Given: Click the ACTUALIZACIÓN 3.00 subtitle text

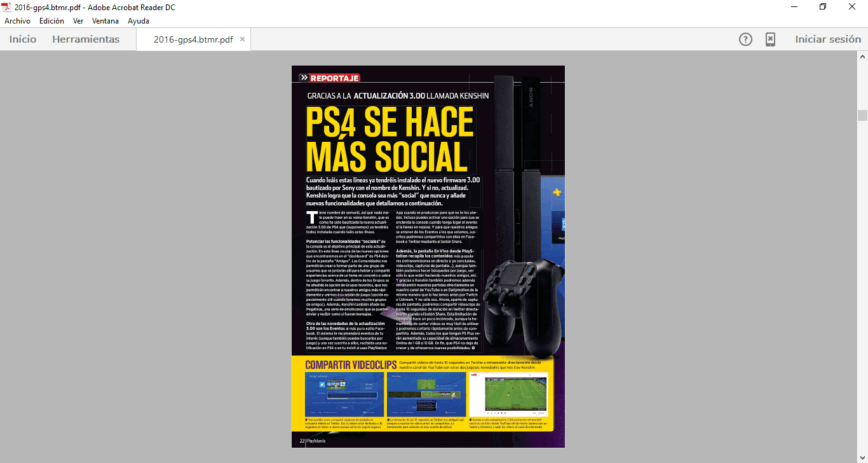Looking at the screenshot, I should (389, 96).
